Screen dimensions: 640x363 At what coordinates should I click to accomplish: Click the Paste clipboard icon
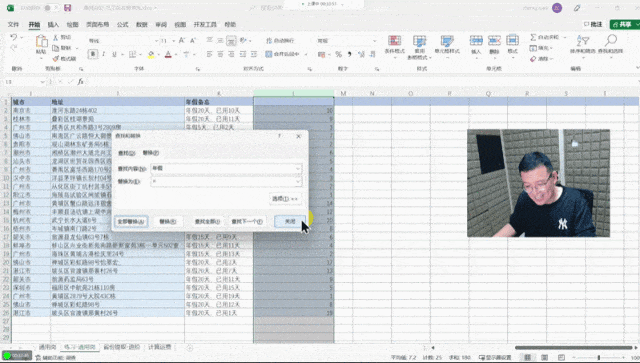[41, 42]
